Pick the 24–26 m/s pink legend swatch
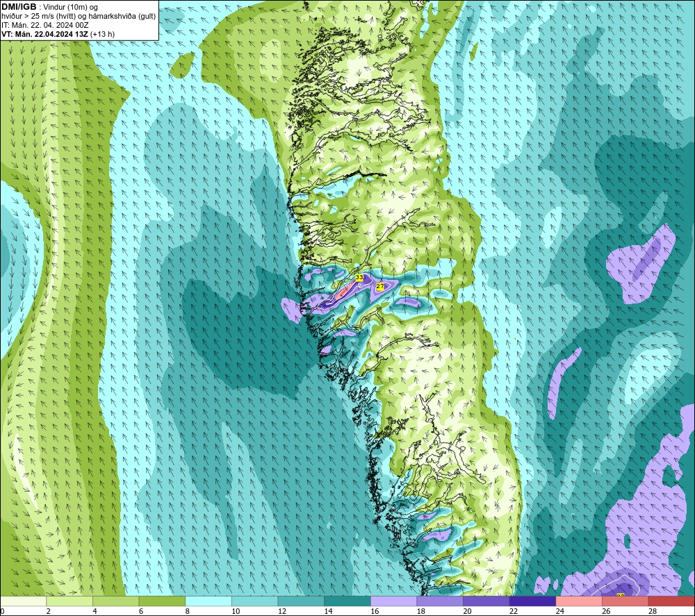 pos(579,601)
